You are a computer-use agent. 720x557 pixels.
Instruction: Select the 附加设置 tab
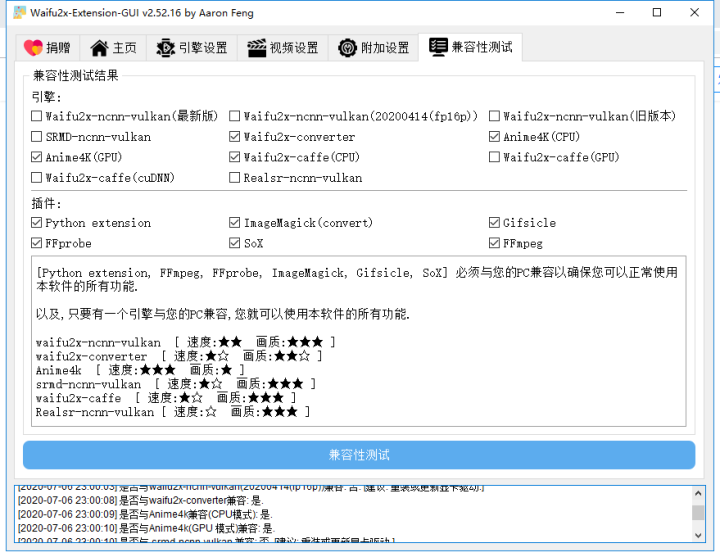tap(374, 48)
